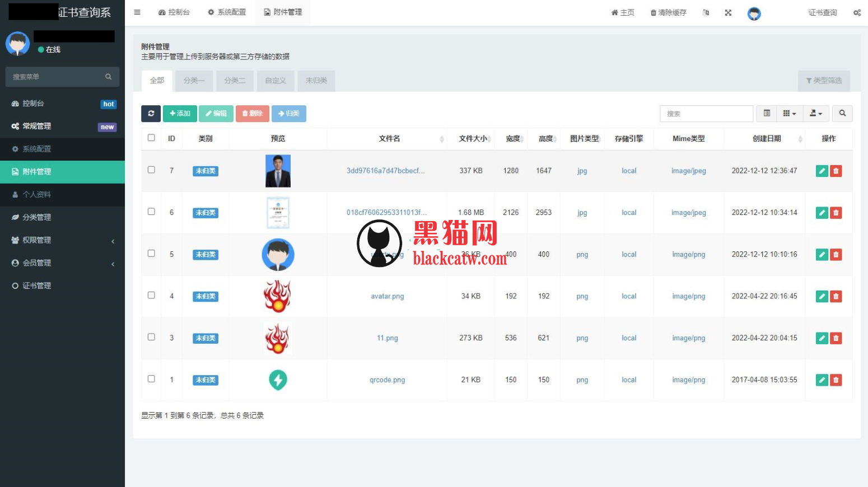Check the checkbox for row ID 6
868x487 pixels.
151,212
